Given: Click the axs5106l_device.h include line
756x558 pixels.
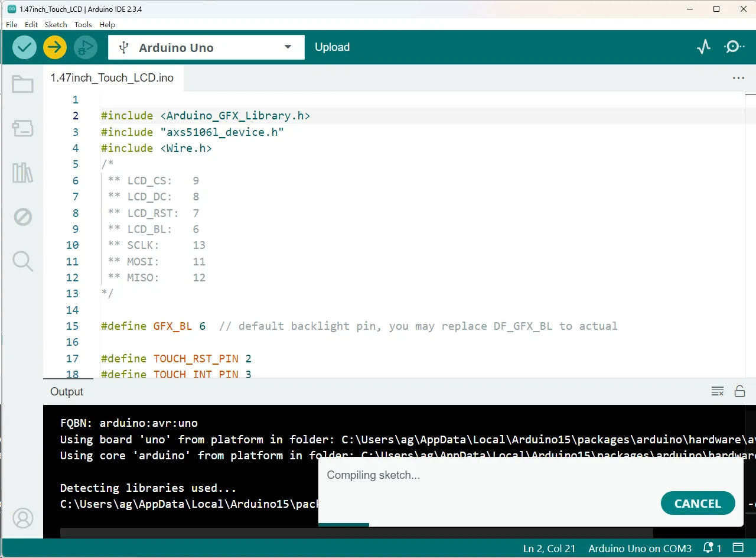Looking at the screenshot, I should 193,132.
